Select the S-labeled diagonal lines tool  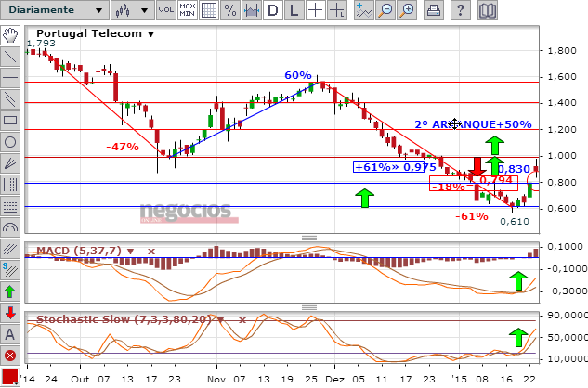coord(10,270)
